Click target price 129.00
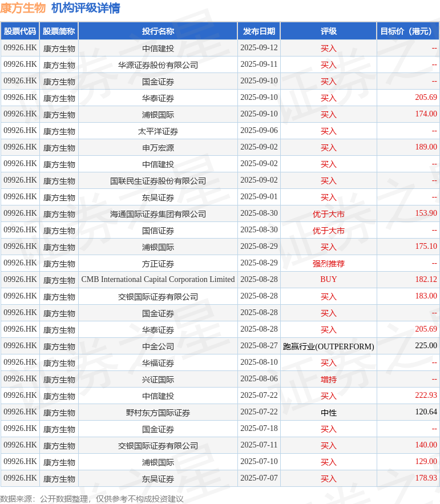The image size is (440, 504). [426, 462]
